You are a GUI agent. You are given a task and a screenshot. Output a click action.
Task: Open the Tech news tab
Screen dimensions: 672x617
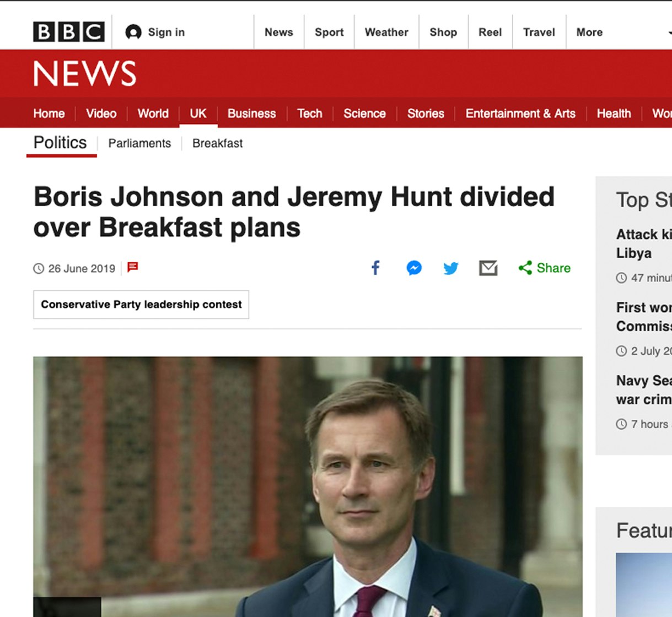point(309,113)
